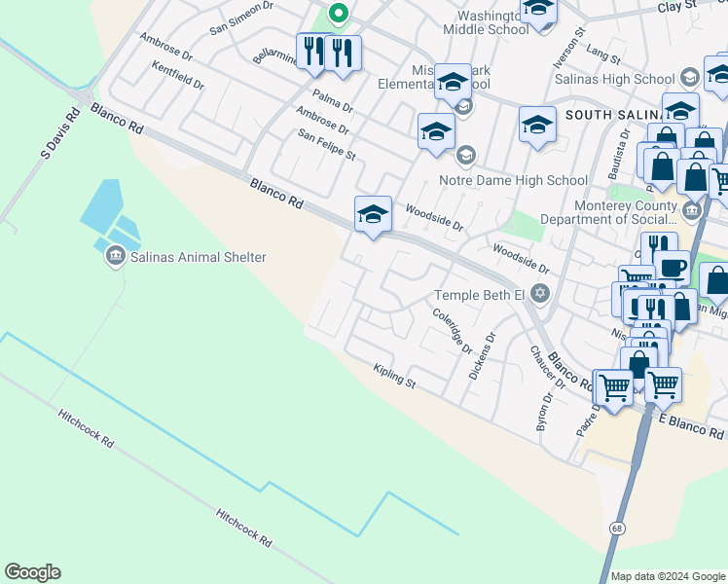Screen dimensions: 728x584
Task: Click the Salinas Animal Shelter place icon
Action: pyautogui.click(x=115, y=256)
